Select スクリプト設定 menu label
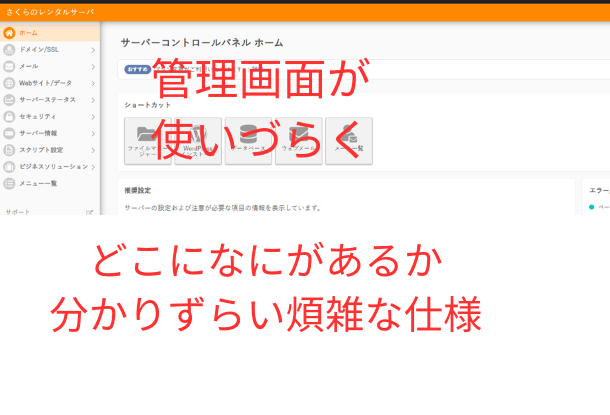This screenshot has width=610, height=415. tap(41, 150)
